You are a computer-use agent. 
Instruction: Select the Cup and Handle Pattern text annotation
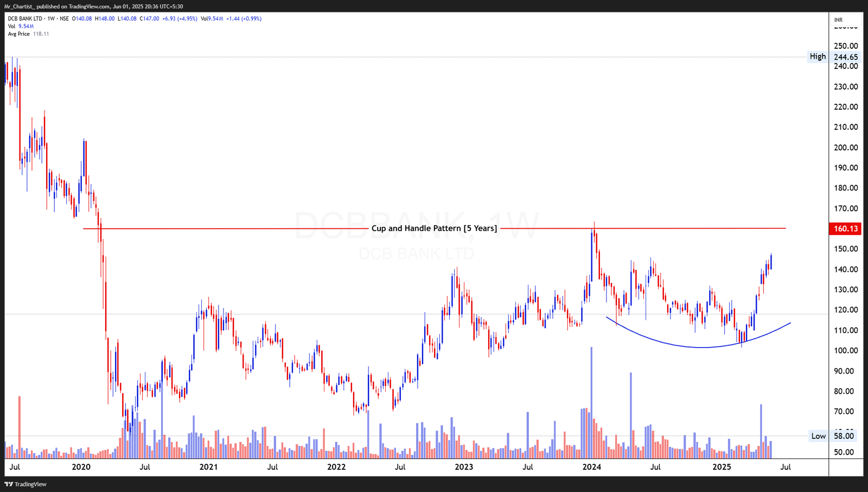pyautogui.click(x=434, y=228)
